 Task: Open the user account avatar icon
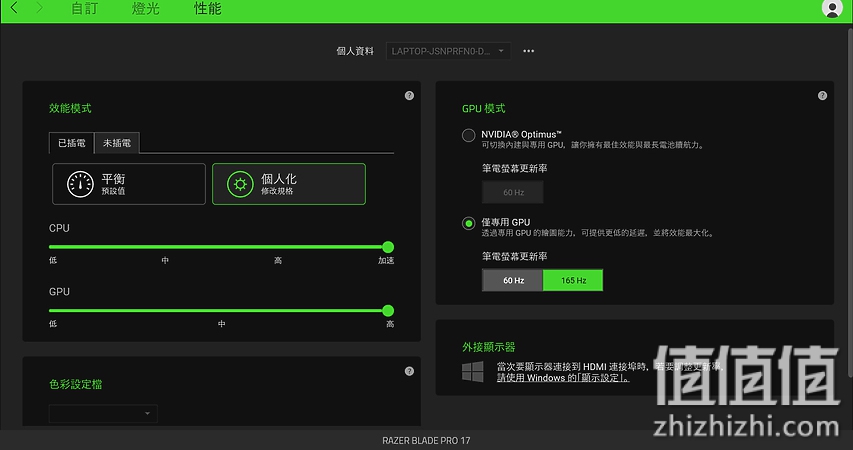(x=832, y=9)
